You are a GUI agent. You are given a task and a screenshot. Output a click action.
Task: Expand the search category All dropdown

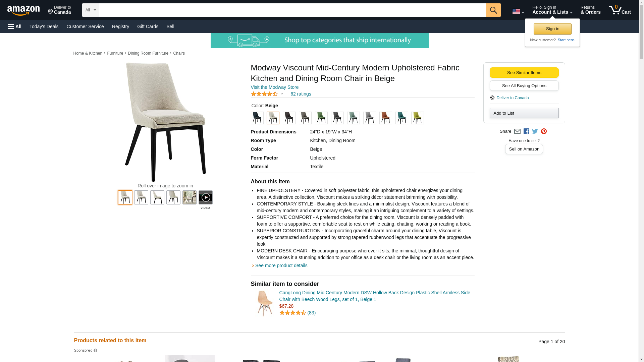tap(91, 10)
